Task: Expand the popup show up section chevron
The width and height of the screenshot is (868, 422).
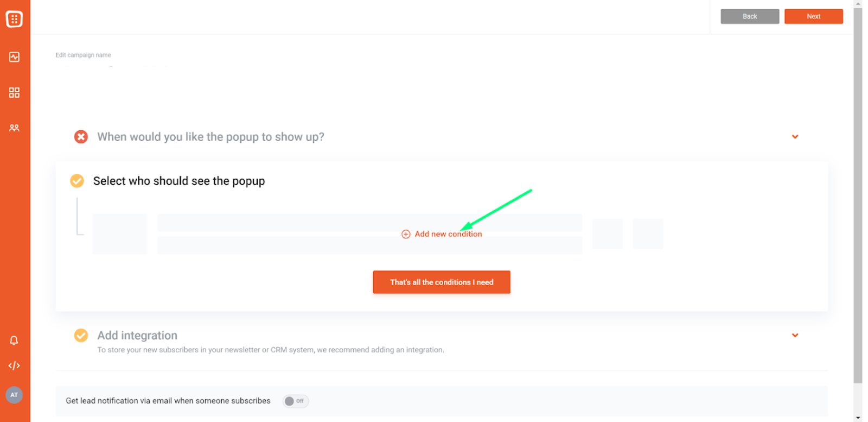Action: coord(795,137)
